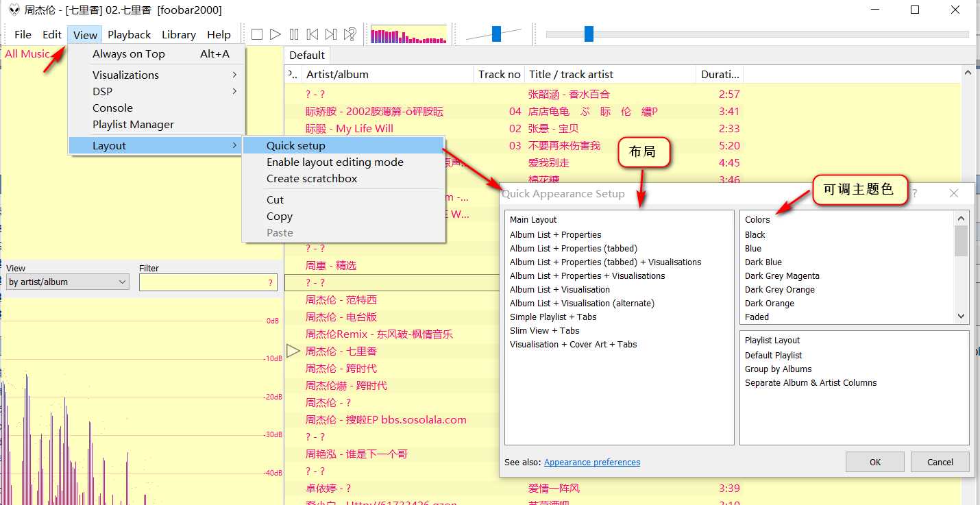Pause the current track
Viewport: 980px width, 505px height.
294,34
